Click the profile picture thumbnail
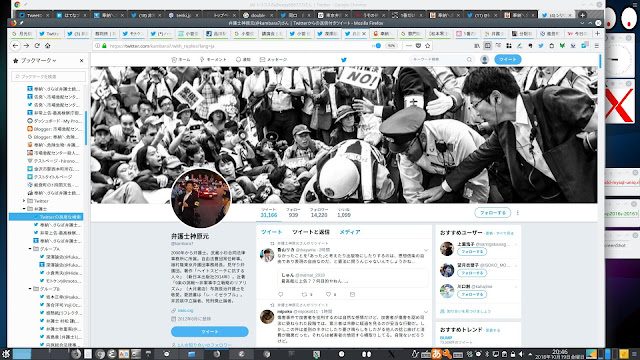This screenshot has height=360, width=640. [x=200, y=198]
